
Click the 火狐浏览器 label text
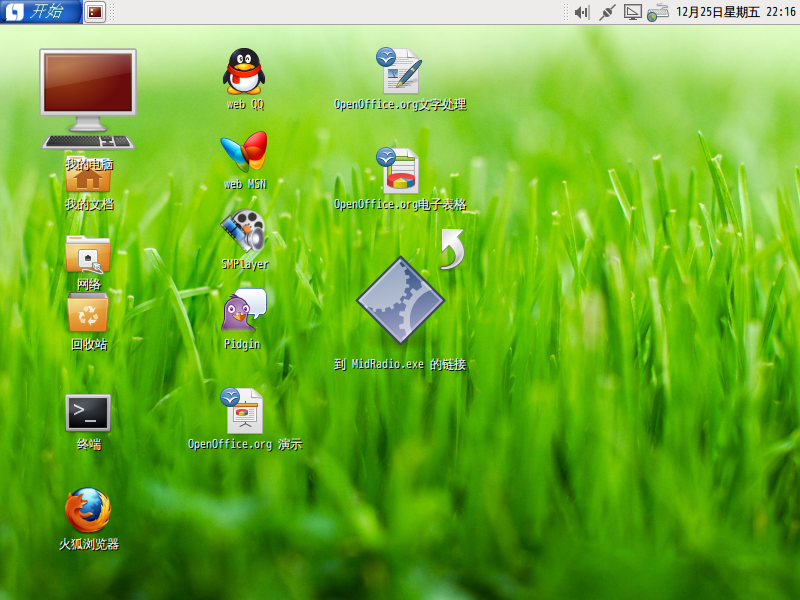[x=89, y=544]
